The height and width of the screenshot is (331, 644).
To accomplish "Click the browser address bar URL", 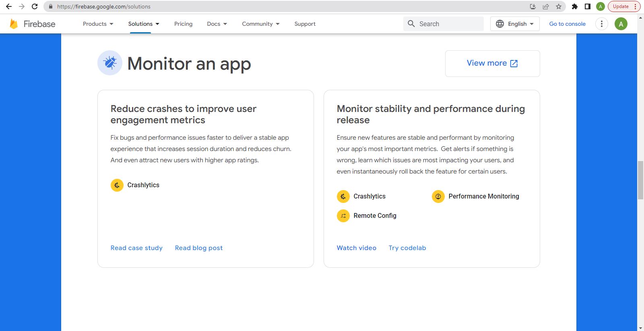I will point(104,6).
